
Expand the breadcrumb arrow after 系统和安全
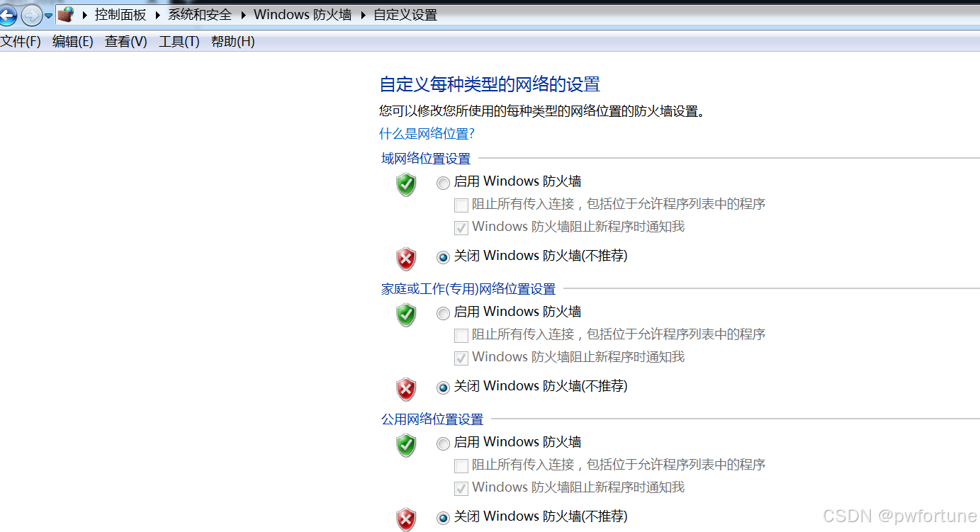242,15
